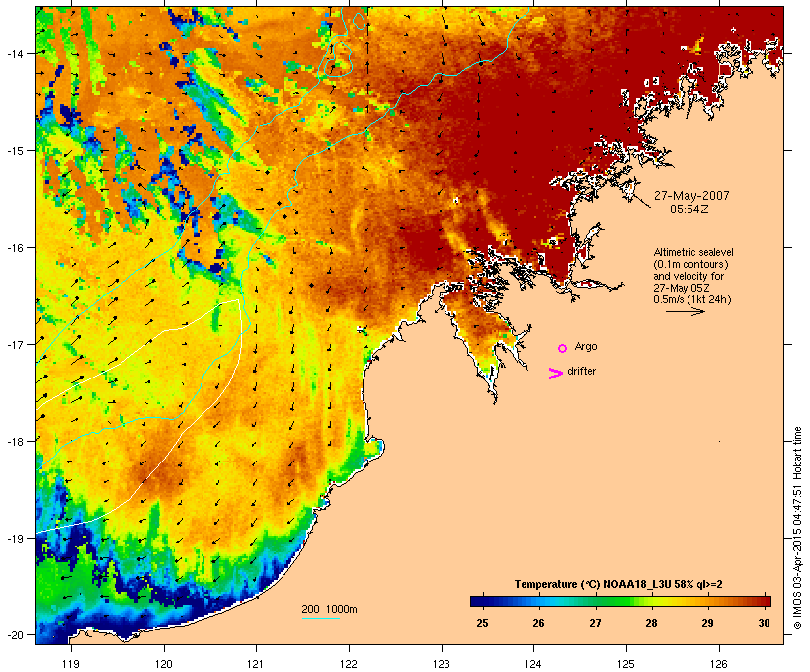Click the drifter legend text label
Viewport: 810px width, 672px height.
pos(581,371)
